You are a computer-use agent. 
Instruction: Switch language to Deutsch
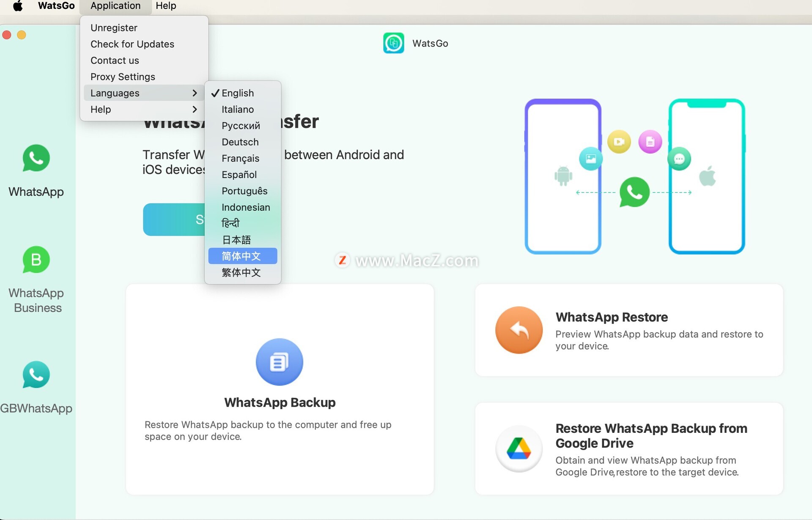tap(243, 142)
